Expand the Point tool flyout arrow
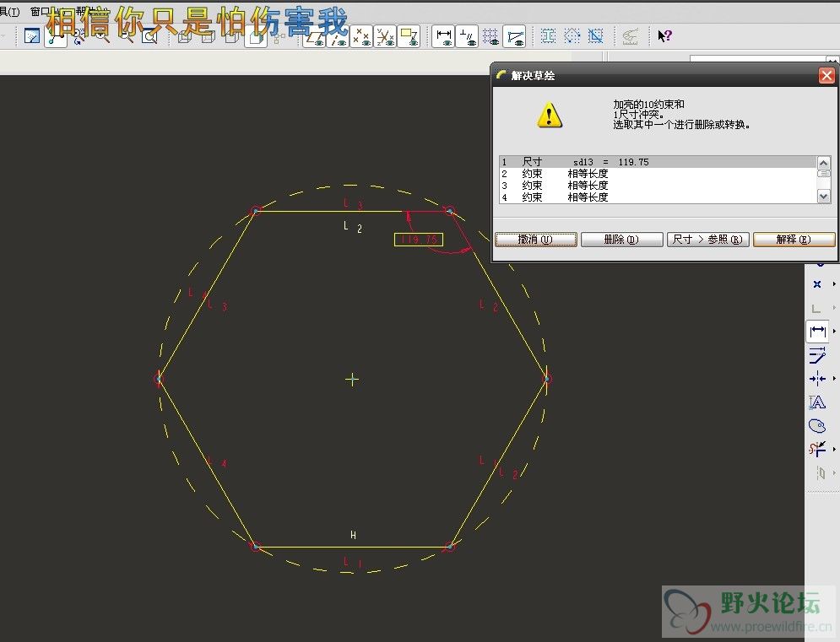Screen dimensions: 840x642 [835, 284]
